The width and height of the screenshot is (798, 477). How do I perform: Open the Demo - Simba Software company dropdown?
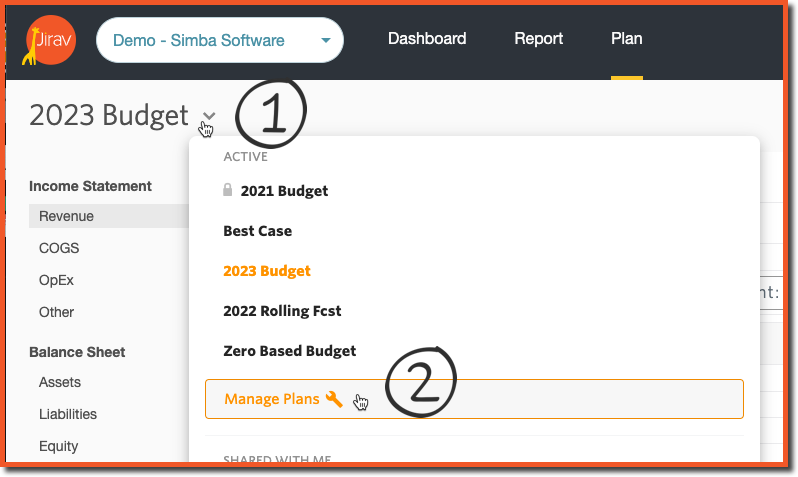(220, 40)
